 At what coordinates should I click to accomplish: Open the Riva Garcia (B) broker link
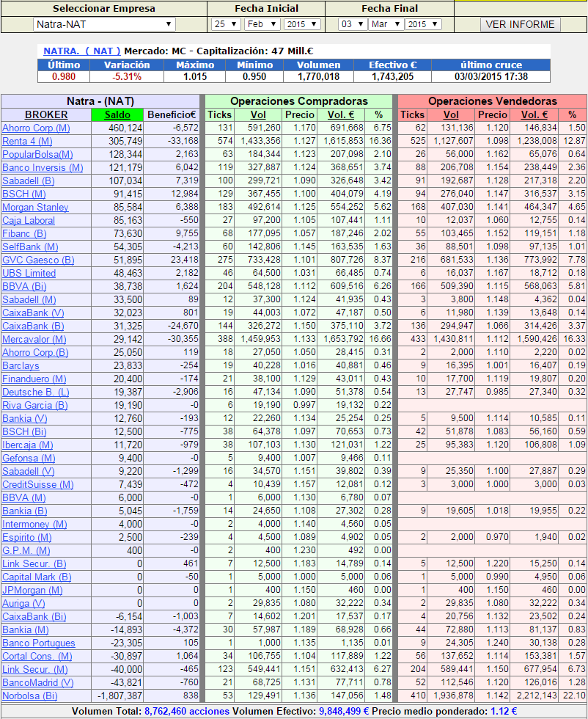[x=35, y=406]
